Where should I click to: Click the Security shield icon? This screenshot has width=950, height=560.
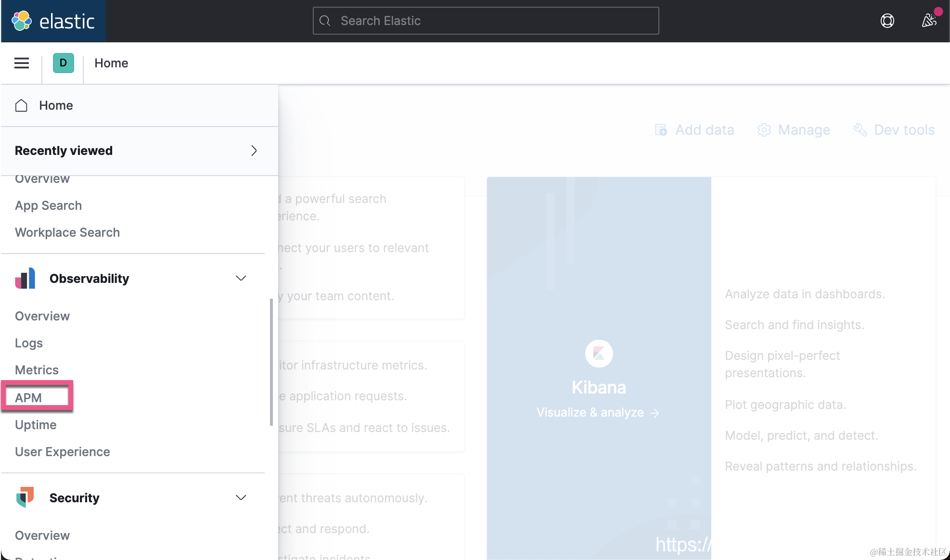25,497
